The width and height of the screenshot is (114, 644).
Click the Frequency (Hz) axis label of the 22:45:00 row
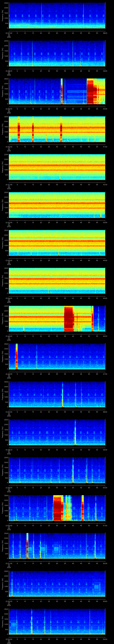pyautogui.click(x=3, y=319)
